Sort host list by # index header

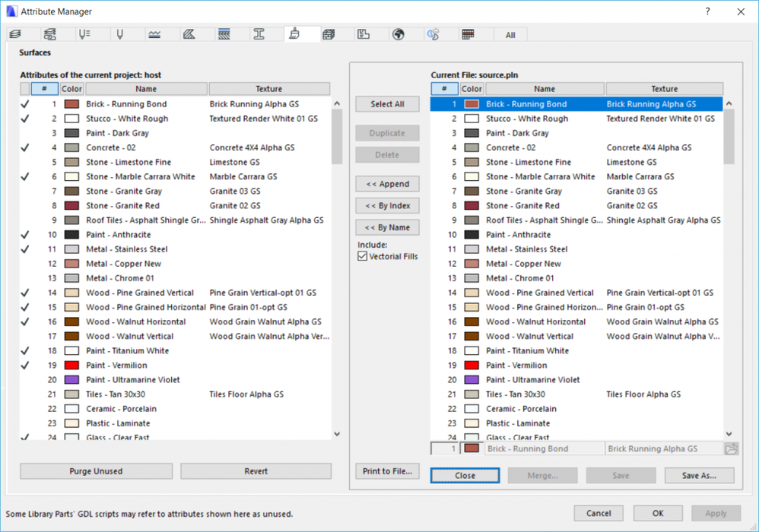(44, 89)
